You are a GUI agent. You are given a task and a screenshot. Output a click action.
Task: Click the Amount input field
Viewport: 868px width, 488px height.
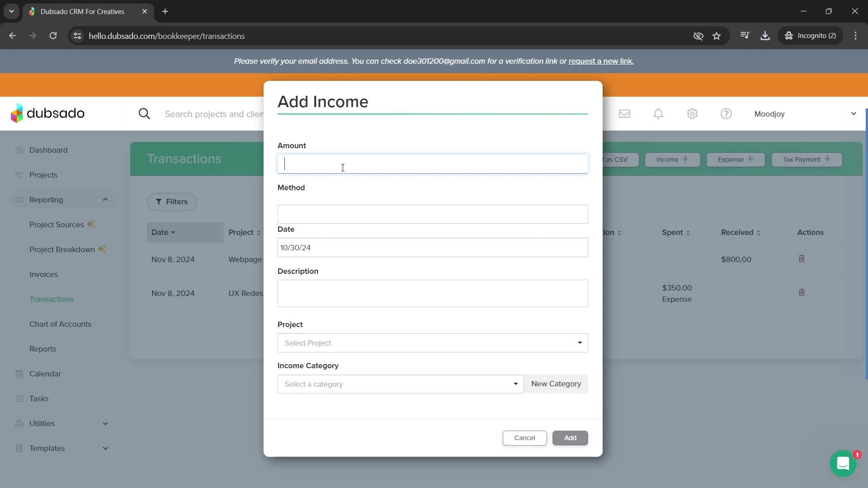pyautogui.click(x=433, y=164)
